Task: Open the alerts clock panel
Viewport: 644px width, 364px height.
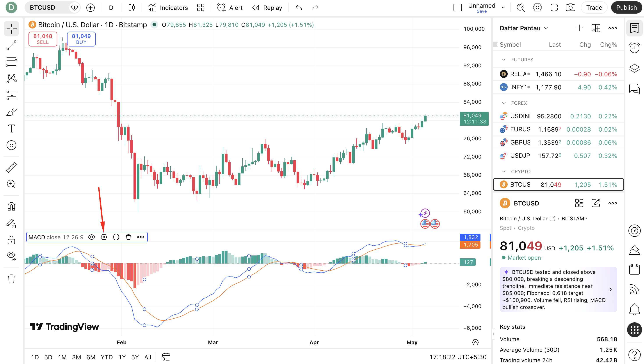Action: point(635,48)
